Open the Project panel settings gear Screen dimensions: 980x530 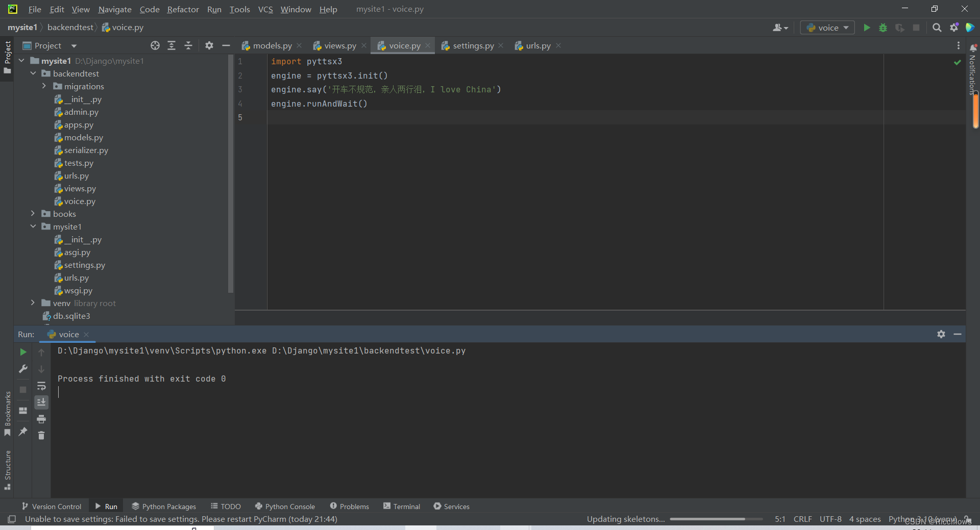coord(209,45)
